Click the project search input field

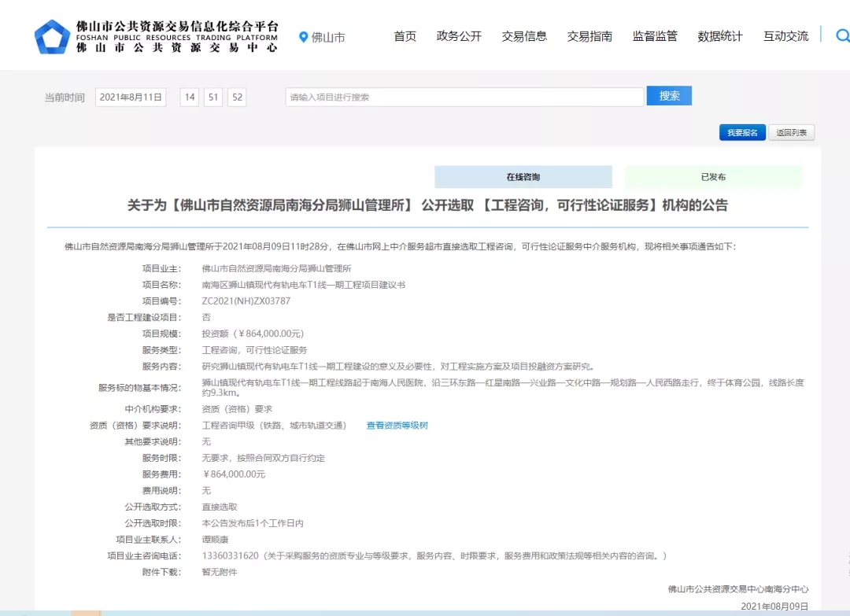pos(464,97)
